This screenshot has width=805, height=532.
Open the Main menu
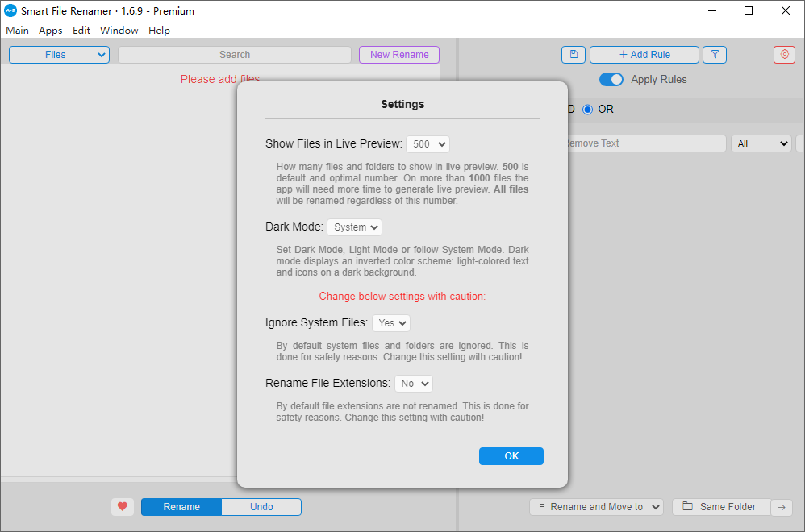(18, 31)
